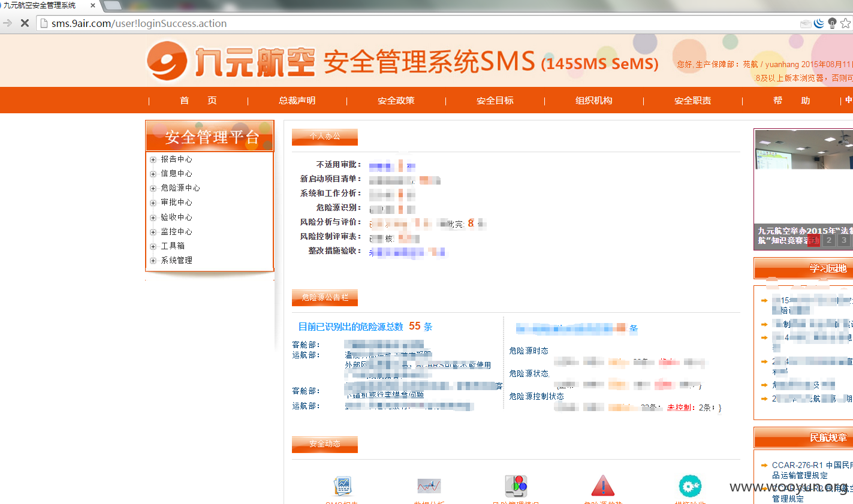The width and height of the screenshot is (853, 504).
Task: Expand the 信息中心 tree node
Action: [153, 174]
